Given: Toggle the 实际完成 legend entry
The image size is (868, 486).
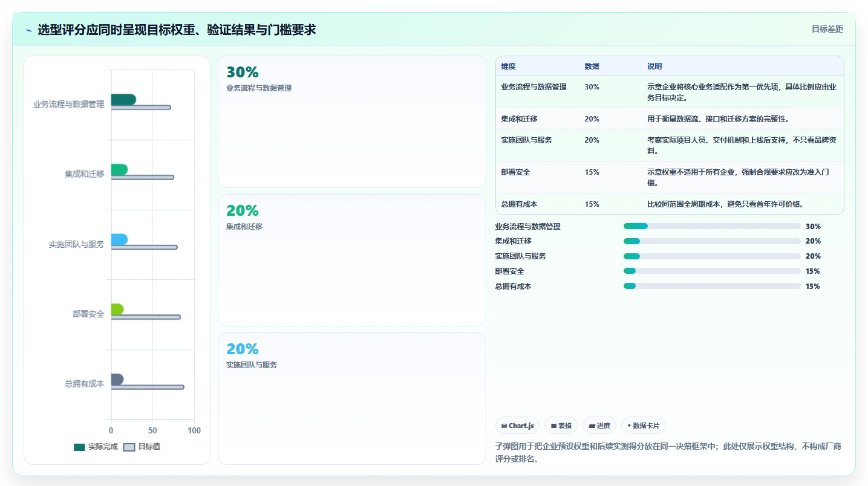Looking at the screenshot, I should pyautogui.click(x=96, y=447).
